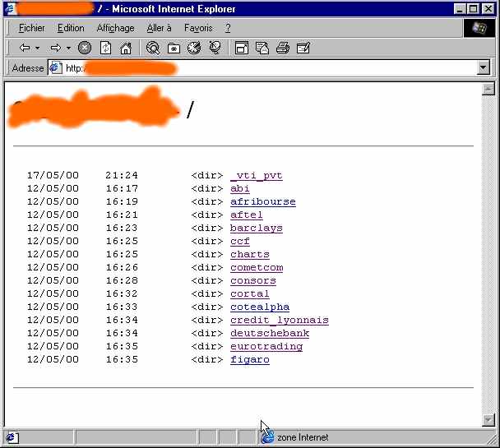Click the date 17/05/00 text
Viewport: 500px width, 448px height.
[x=53, y=175]
